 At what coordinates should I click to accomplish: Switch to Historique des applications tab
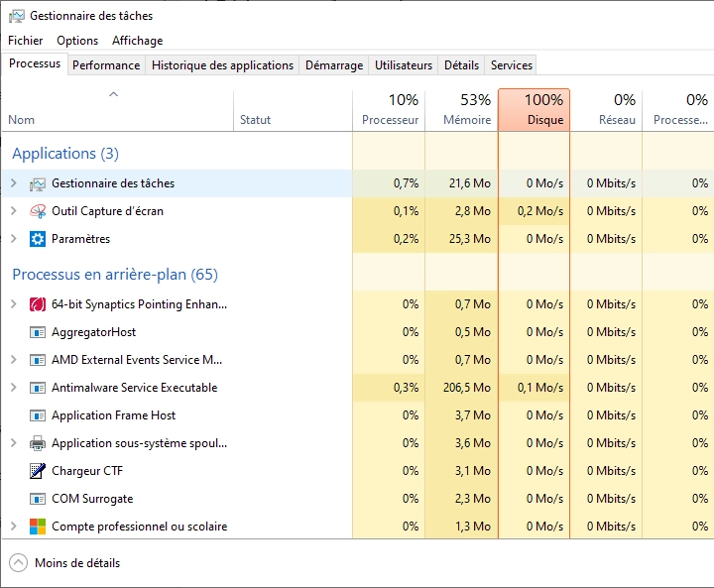(223, 65)
